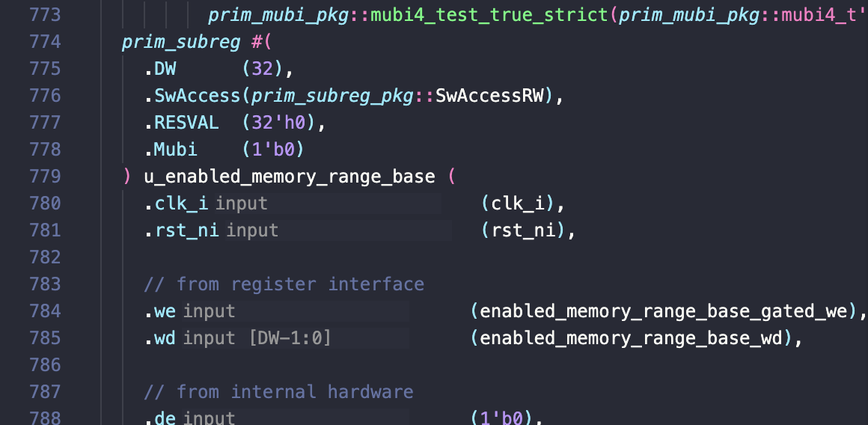This screenshot has width=868, height=425.
Task: Click the "from register interface" comment
Action: click(x=284, y=284)
